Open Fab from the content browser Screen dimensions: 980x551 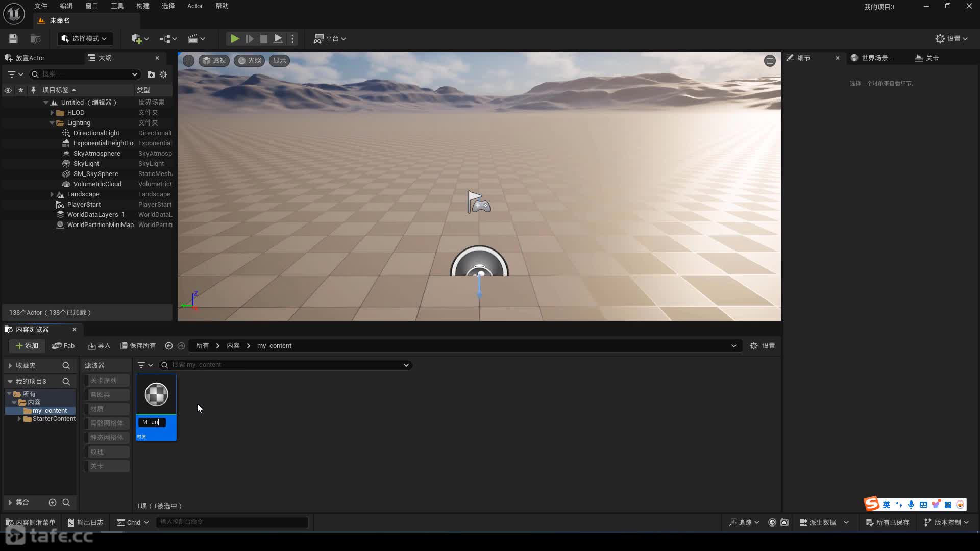(63, 346)
